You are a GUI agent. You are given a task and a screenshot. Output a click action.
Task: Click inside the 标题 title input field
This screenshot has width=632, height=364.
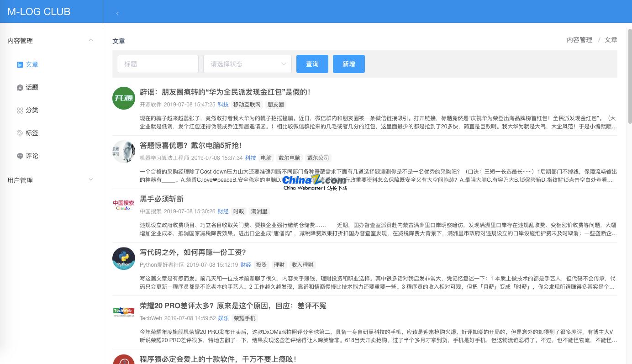coord(158,64)
